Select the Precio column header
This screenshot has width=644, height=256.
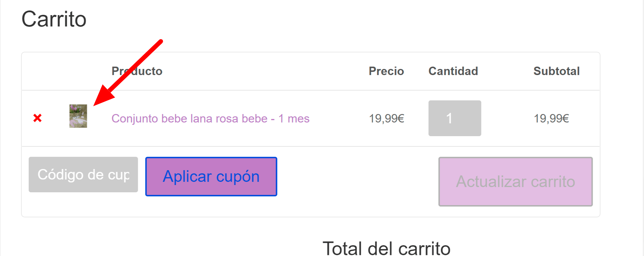tap(386, 71)
